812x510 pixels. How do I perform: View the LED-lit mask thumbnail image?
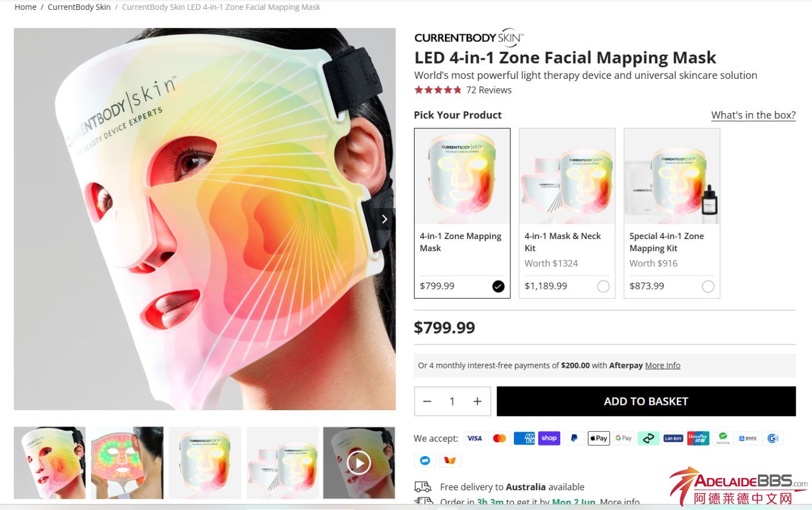click(127, 463)
